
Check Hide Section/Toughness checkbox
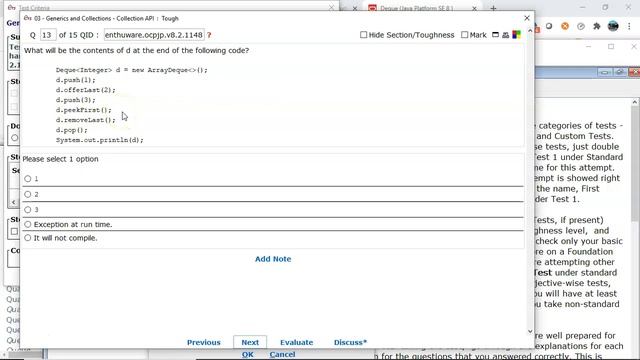tap(363, 35)
